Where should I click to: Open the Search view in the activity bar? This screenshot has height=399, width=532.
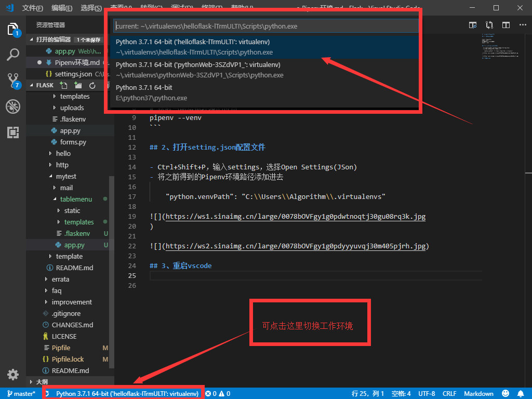(12, 54)
